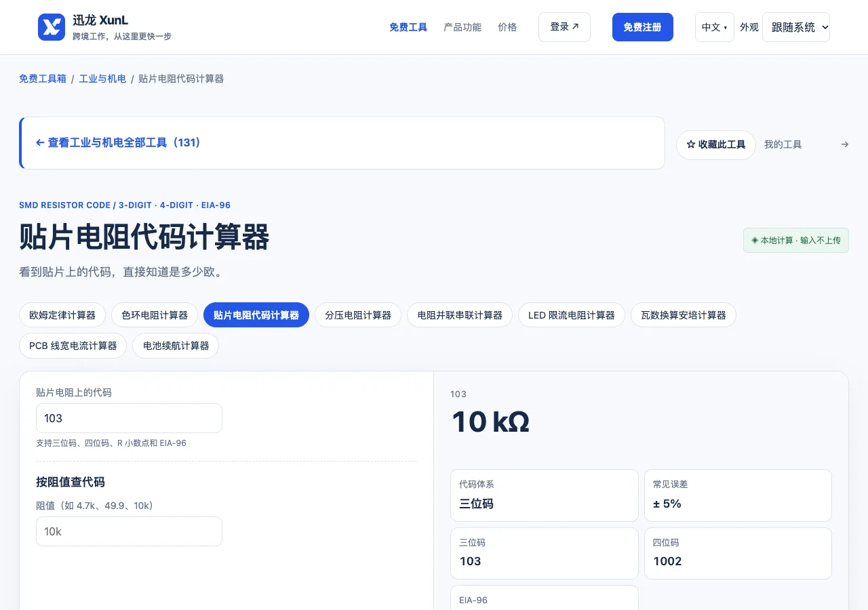Image resolution: width=868 pixels, height=610 pixels.
Task: Select the active 贴片电阻代码计算器 tab
Action: (256, 315)
